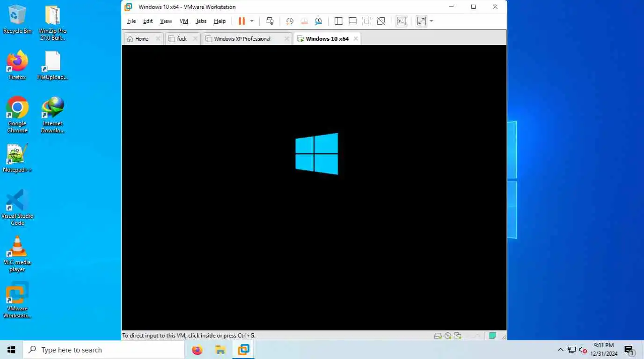Click CD/DVD drive status icon
This screenshot has height=359, width=644.
tap(448, 336)
